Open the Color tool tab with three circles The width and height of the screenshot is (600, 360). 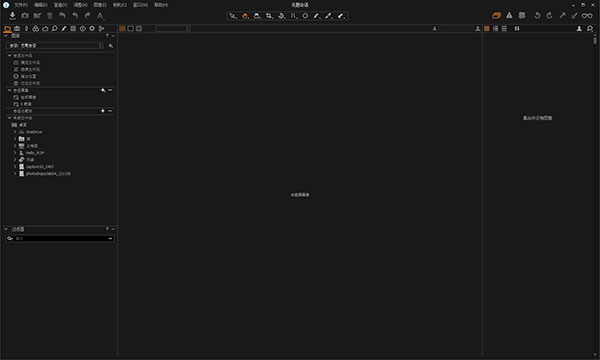[x=36, y=29]
